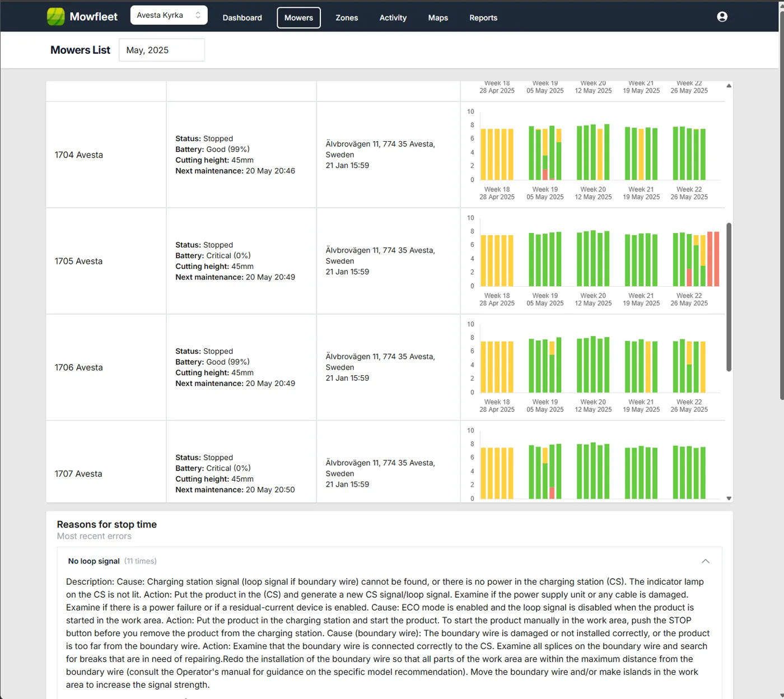Expand the No loop signal error header
Viewport: 784px width, 699px height.
click(389, 561)
